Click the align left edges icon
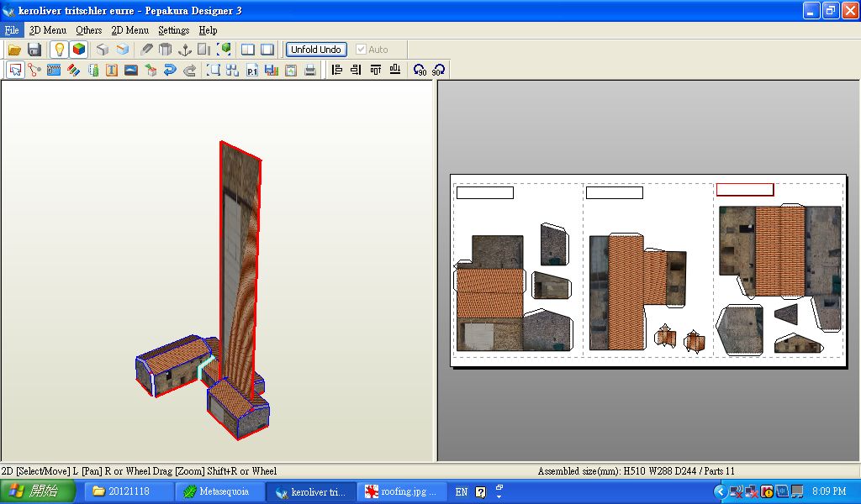 [x=337, y=71]
